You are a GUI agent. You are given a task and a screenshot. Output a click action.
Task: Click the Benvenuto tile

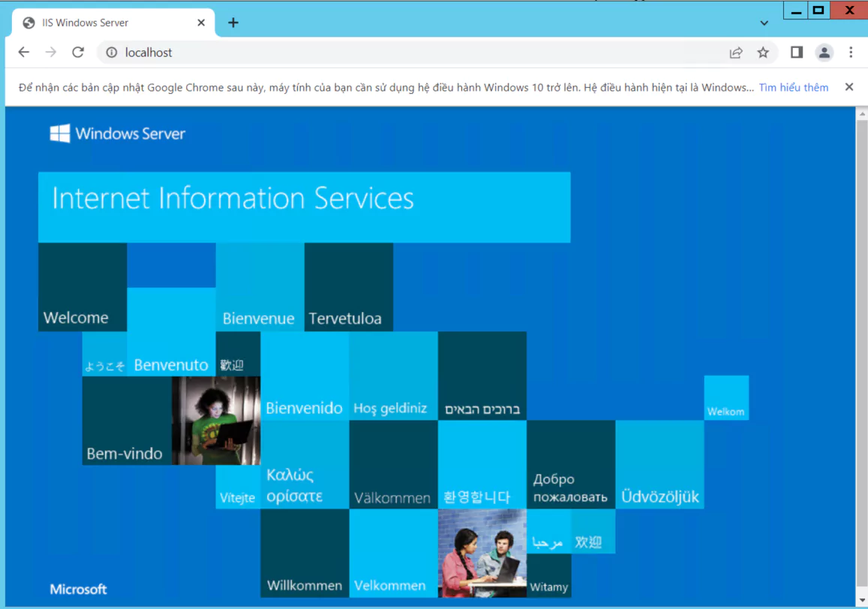point(171,331)
